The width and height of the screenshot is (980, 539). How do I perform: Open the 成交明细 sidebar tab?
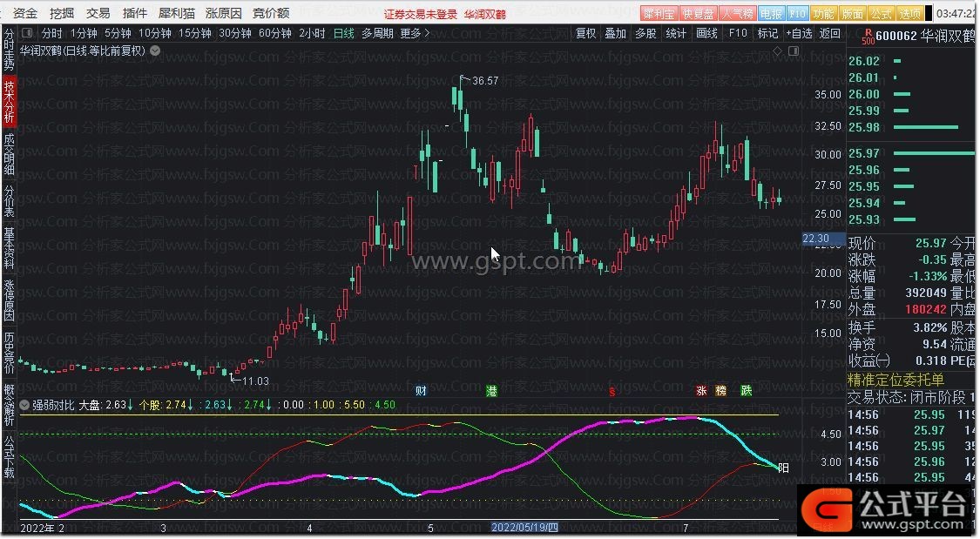[x=9, y=153]
